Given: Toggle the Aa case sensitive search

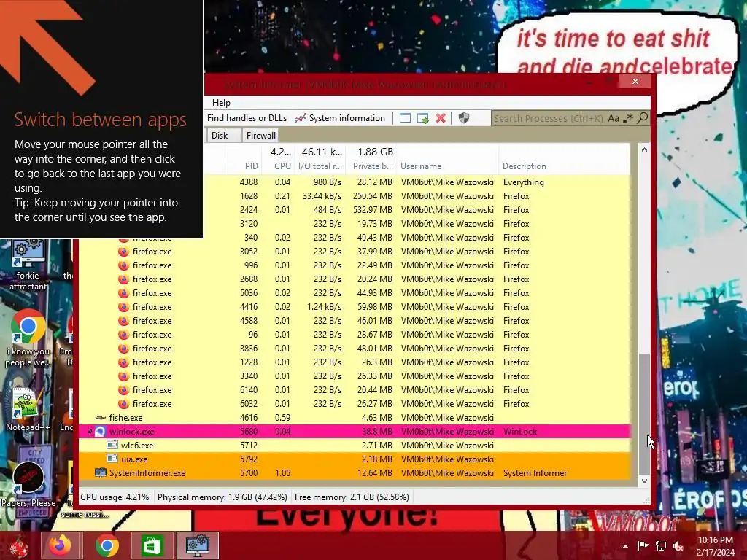Looking at the screenshot, I should click(x=613, y=118).
